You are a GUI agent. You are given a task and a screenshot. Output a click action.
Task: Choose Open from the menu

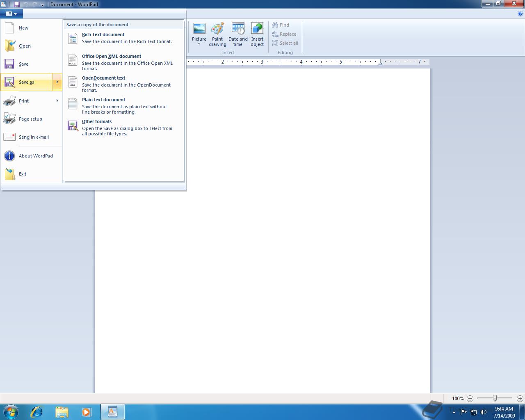pos(31,46)
